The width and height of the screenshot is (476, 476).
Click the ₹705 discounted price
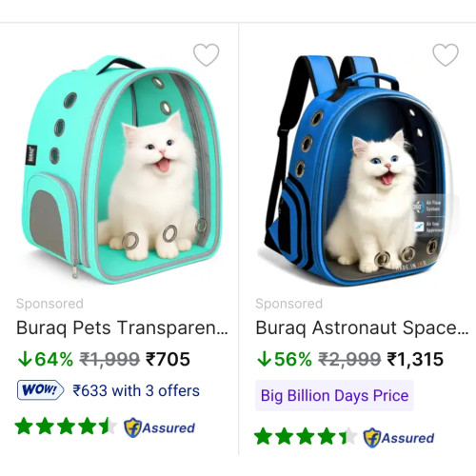[x=168, y=359]
